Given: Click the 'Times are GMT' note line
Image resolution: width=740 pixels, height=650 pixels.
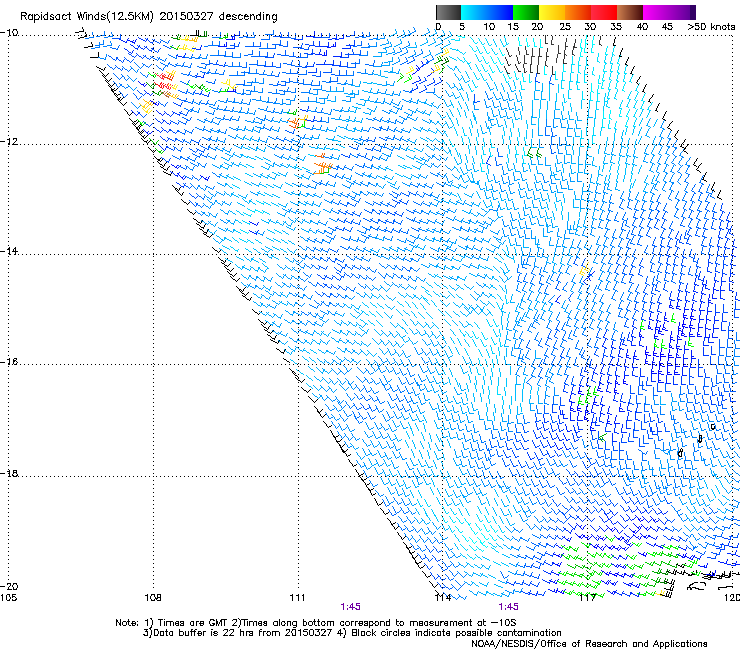Looking at the screenshot, I should point(316,623).
